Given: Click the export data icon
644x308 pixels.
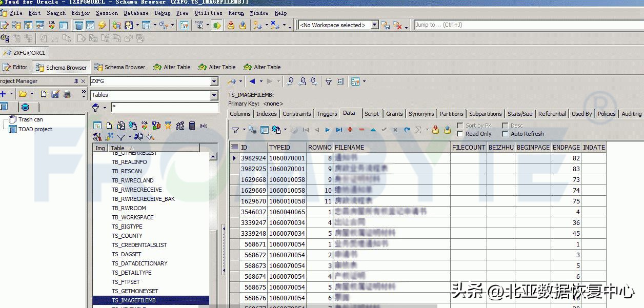Looking at the screenshot, I should tap(435, 130).
